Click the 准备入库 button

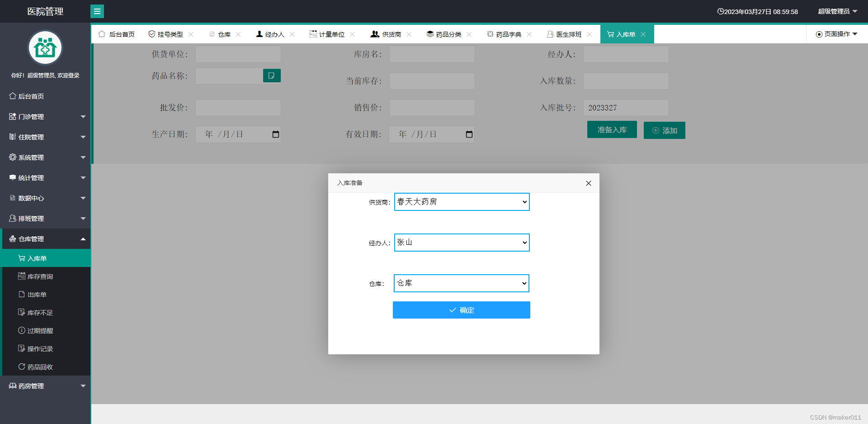click(612, 130)
